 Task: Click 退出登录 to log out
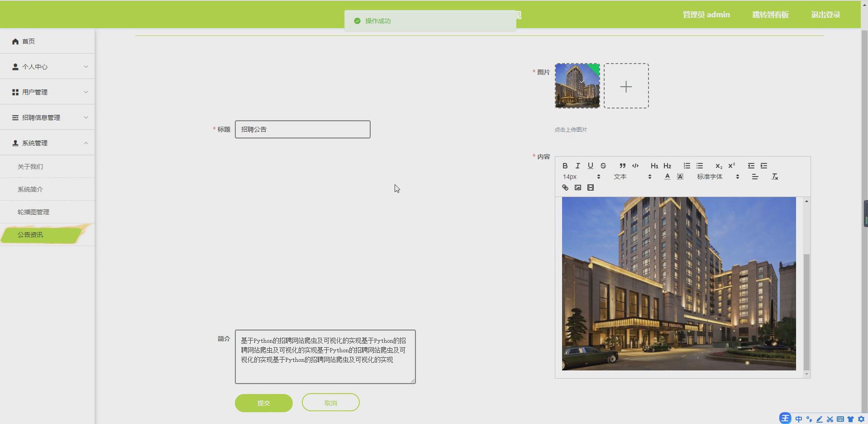click(825, 14)
